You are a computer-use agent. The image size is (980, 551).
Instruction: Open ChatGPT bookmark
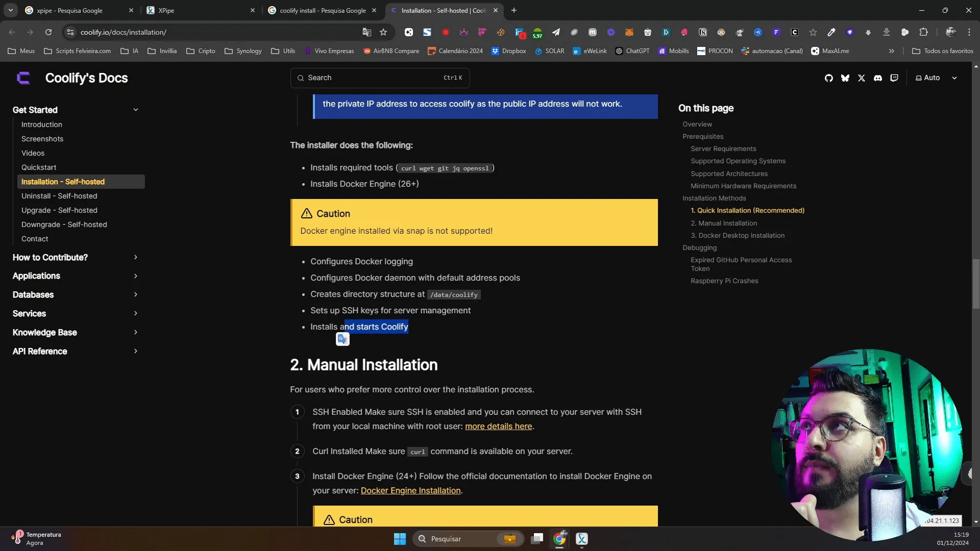pyautogui.click(x=632, y=51)
